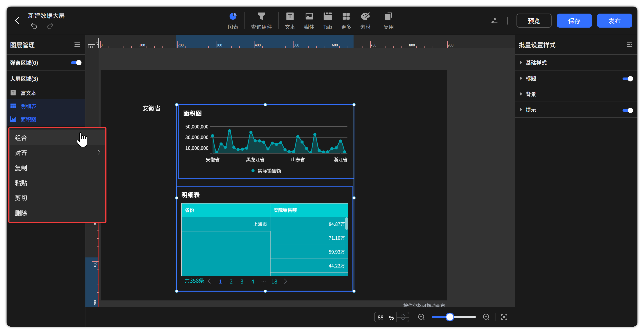Undo the last action
Screen dimensions: 644x331
34,26
